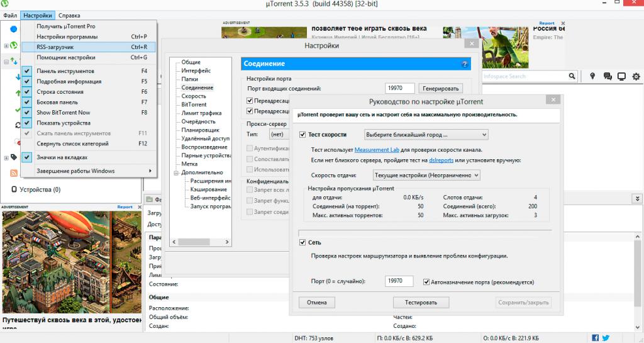Expand the plus next to green µTorrent icon

click(6, 45)
